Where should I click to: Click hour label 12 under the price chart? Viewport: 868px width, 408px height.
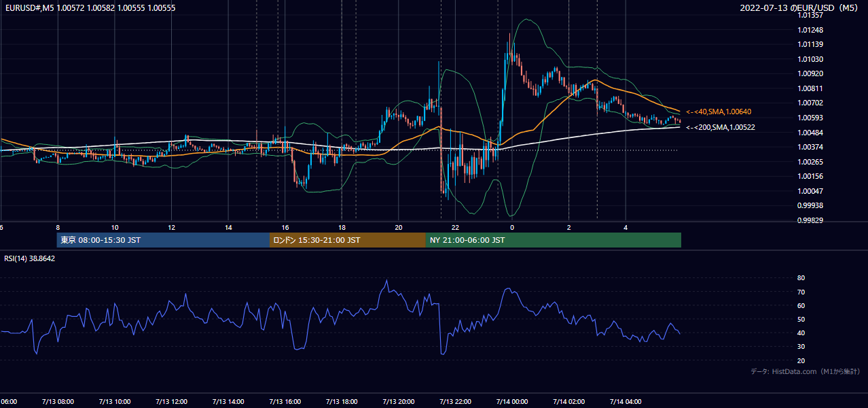pyautogui.click(x=171, y=228)
